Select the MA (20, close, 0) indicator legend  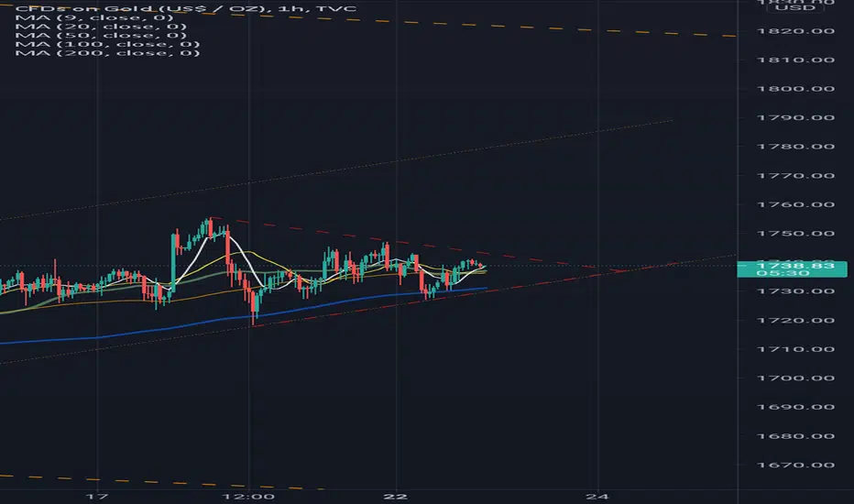tap(101, 27)
